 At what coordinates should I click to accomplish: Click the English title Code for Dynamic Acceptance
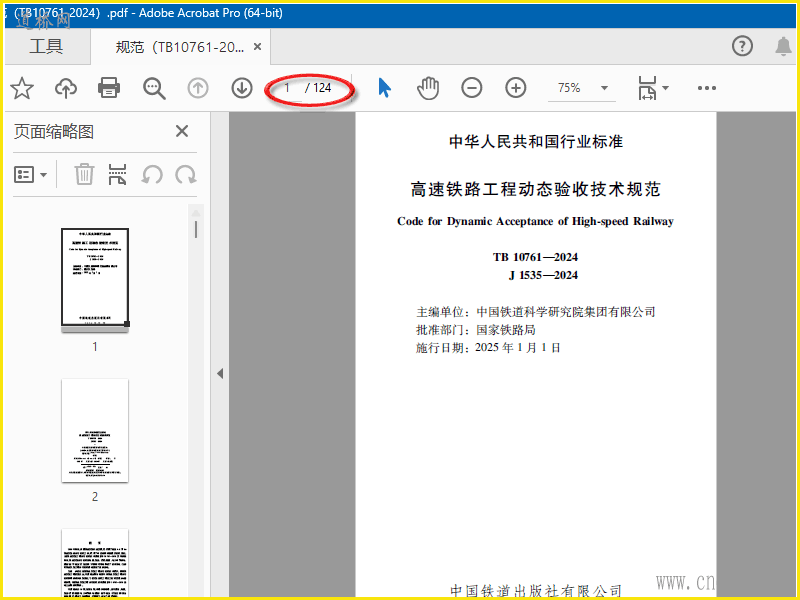pos(536,221)
